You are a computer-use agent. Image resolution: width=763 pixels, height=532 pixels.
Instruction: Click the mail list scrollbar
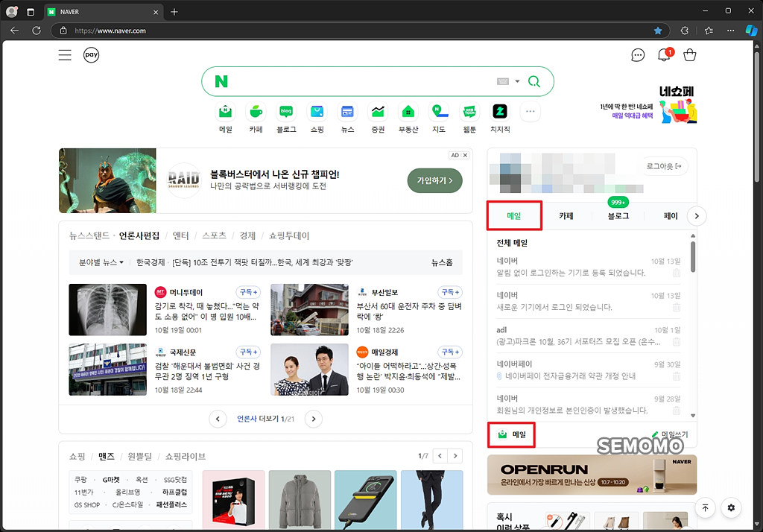tap(693, 257)
